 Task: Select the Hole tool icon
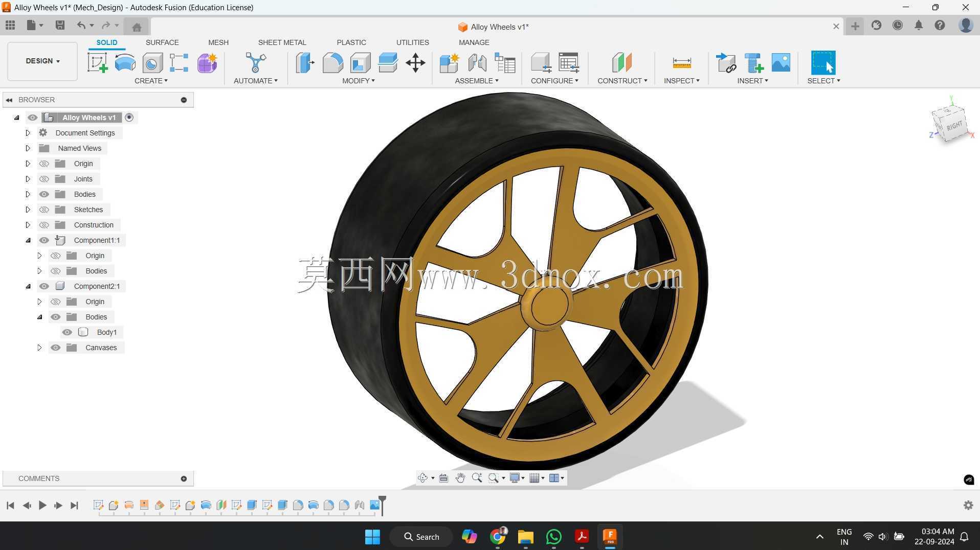pyautogui.click(x=152, y=63)
